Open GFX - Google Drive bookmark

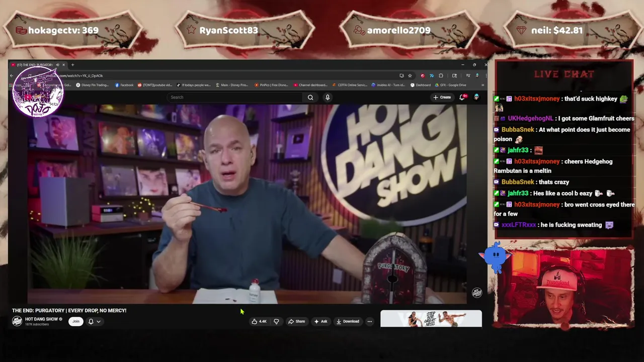(450, 85)
